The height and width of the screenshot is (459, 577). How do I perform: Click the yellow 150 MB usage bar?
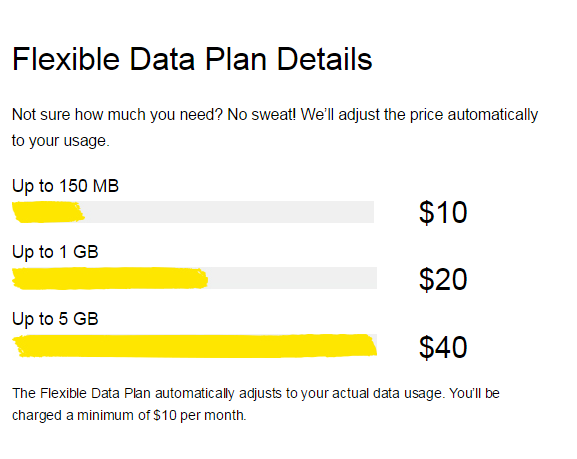pyautogui.click(x=48, y=212)
